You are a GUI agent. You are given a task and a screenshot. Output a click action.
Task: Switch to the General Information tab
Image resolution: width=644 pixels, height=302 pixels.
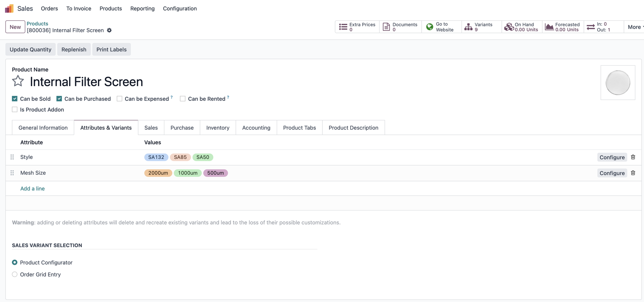[x=43, y=128]
